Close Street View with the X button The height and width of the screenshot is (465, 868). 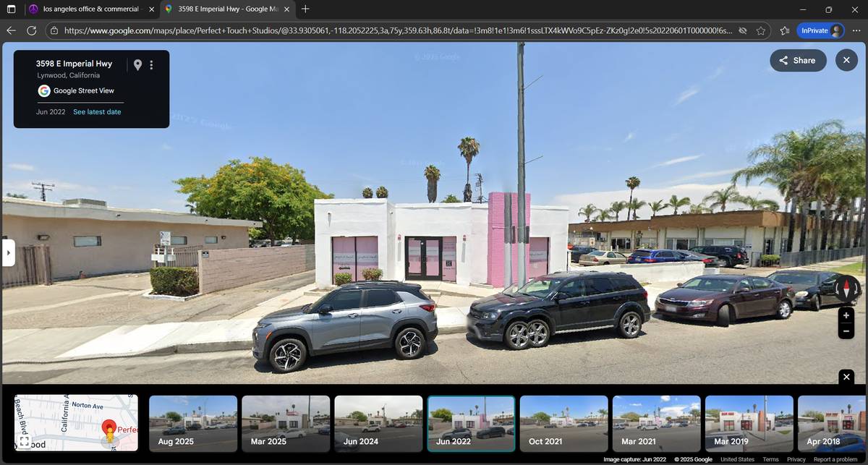[x=846, y=61]
